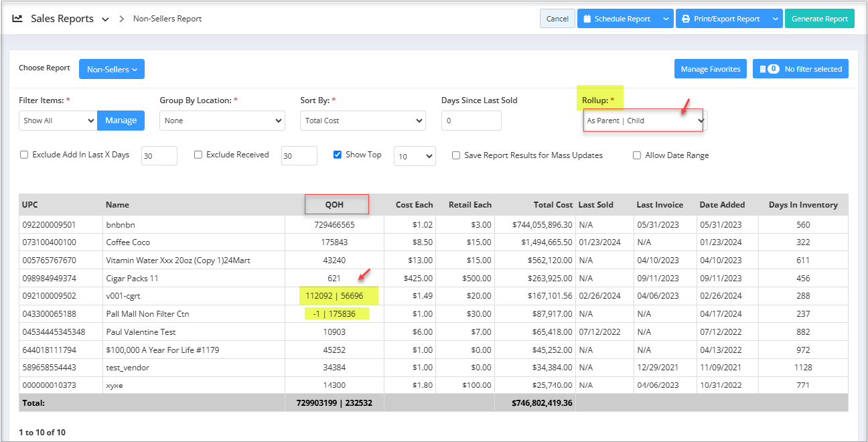Click Manage Favorites button
Viewport: 868px width, 442px height.
pyautogui.click(x=711, y=69)
